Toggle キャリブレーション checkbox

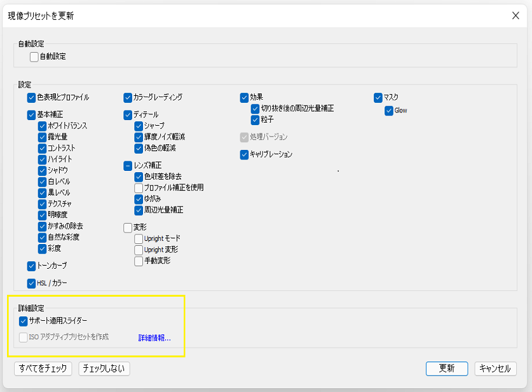[244, 154]
